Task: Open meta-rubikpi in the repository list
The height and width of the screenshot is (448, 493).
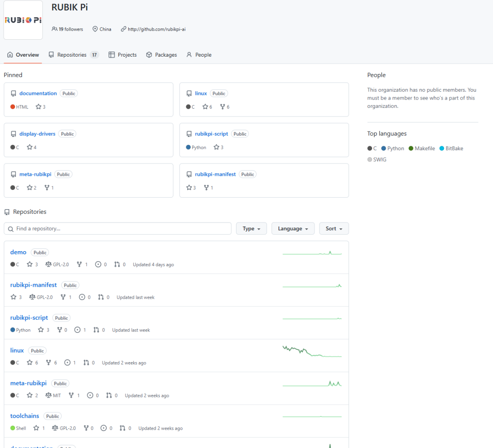Action: 28,383
